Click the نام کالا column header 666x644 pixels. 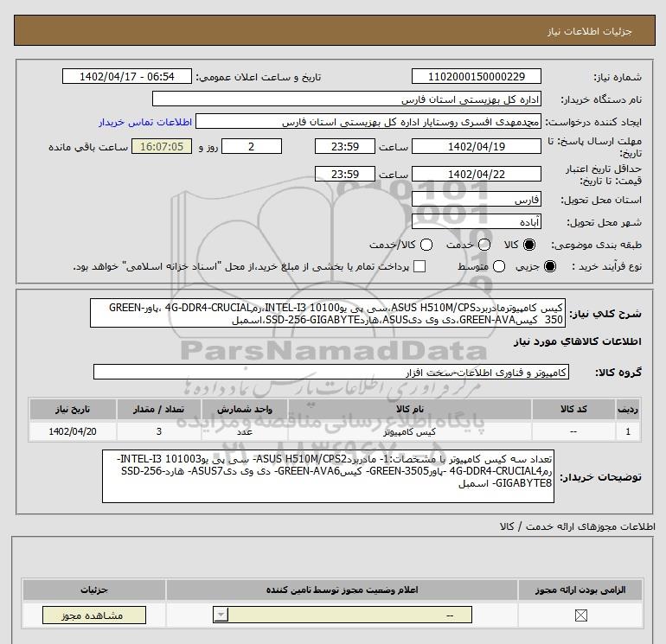pos(410,409)
